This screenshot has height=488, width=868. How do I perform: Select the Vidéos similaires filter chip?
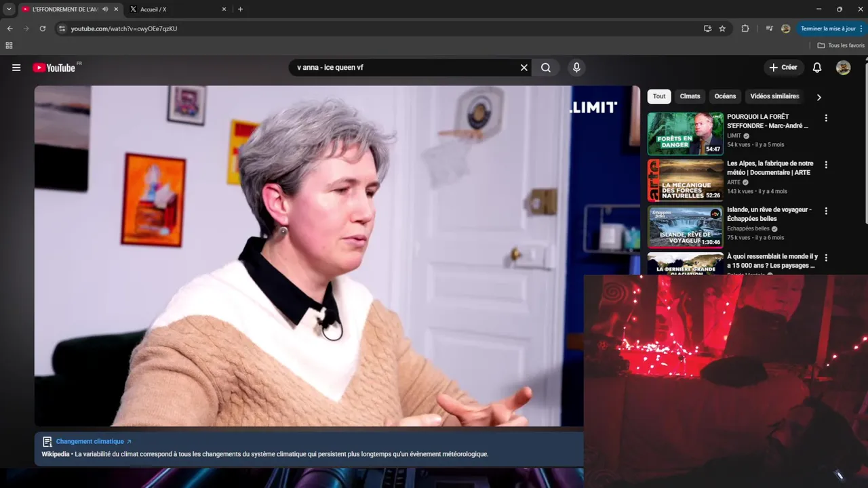pos(774,96)
